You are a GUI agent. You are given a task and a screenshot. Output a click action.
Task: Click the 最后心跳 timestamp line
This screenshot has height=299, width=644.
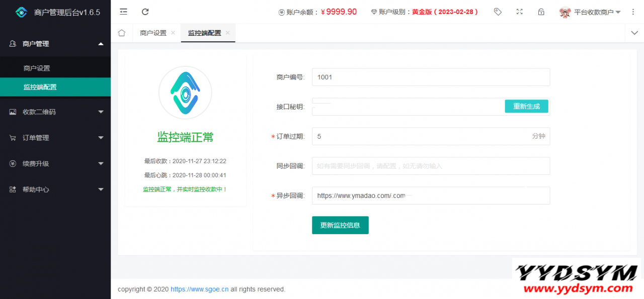[185, 175]
